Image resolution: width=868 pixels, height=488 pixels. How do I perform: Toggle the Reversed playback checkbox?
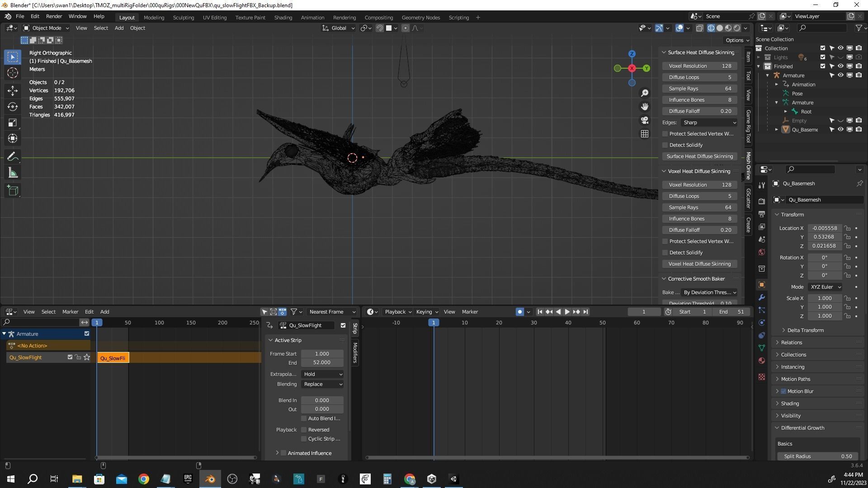click(304, 430)
